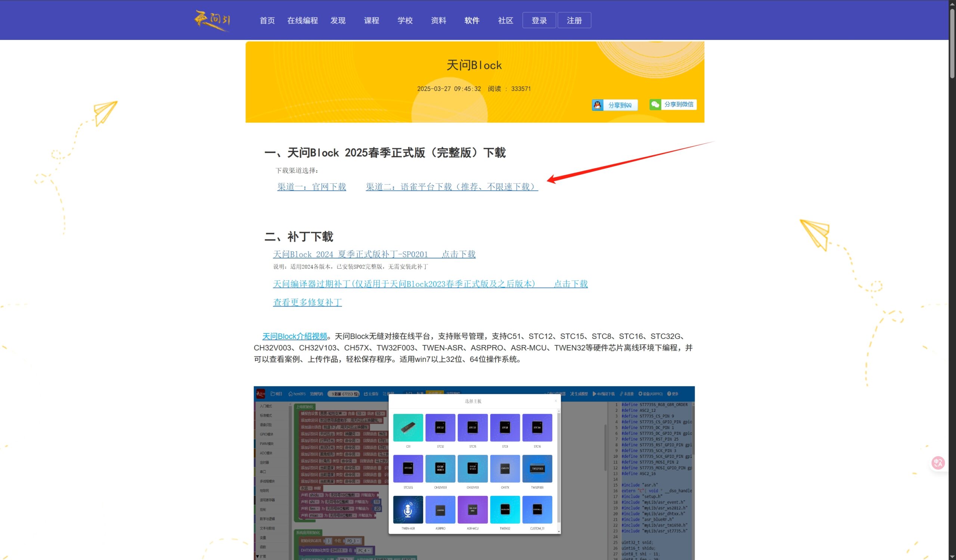
Task: Click the 天问Block software screenshot image
Action: point(474,473)
